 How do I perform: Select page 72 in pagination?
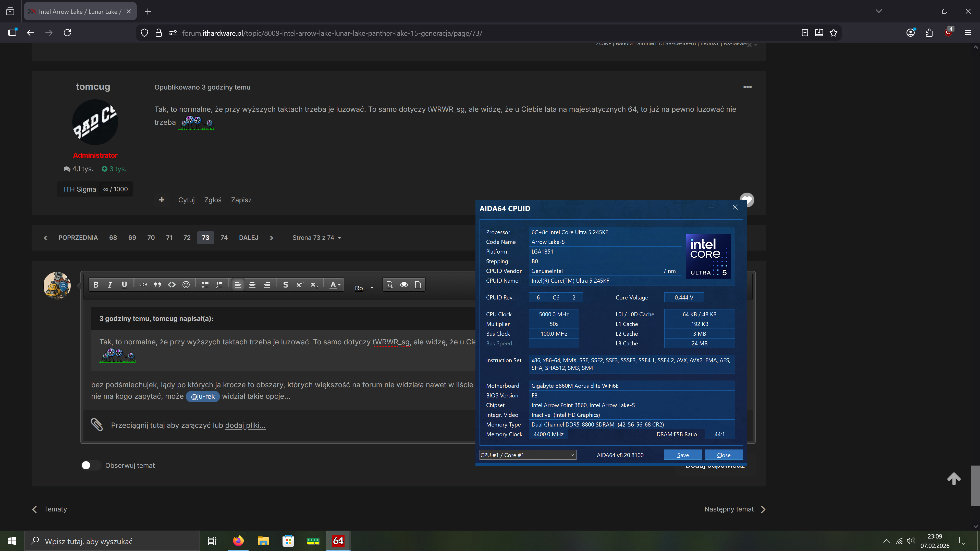coord(187,238)
